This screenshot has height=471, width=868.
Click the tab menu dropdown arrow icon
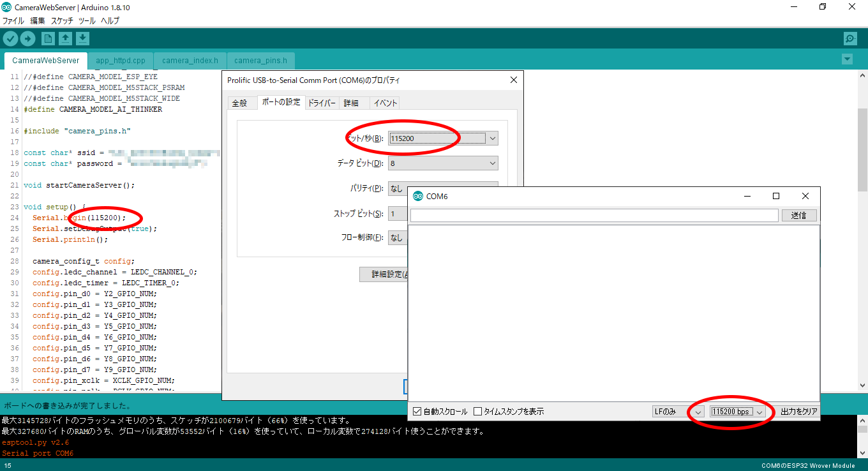[x=847, y=59]
